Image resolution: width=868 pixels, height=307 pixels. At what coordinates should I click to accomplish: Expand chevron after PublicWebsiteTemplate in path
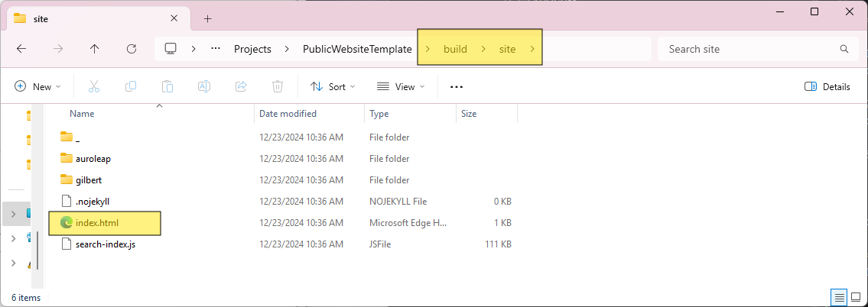point(428,49)
